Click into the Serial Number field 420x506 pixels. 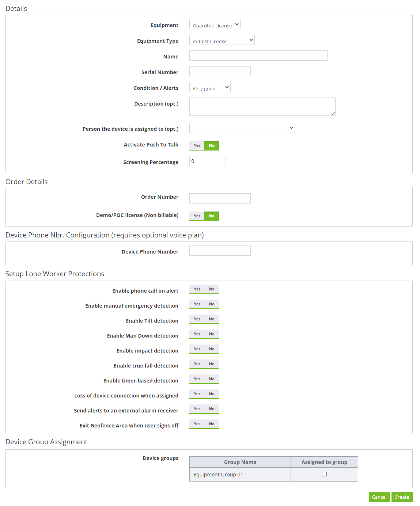[x=219, y=71]
